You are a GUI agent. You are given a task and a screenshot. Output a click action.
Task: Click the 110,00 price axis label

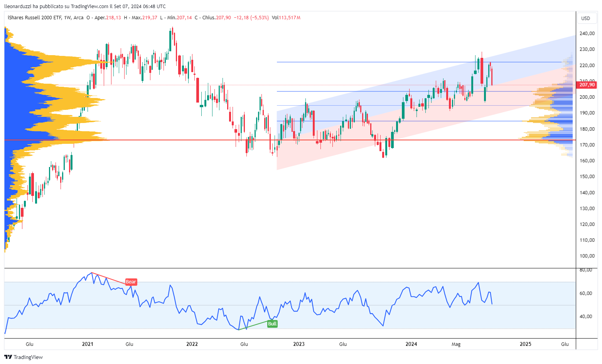[587, 240]
